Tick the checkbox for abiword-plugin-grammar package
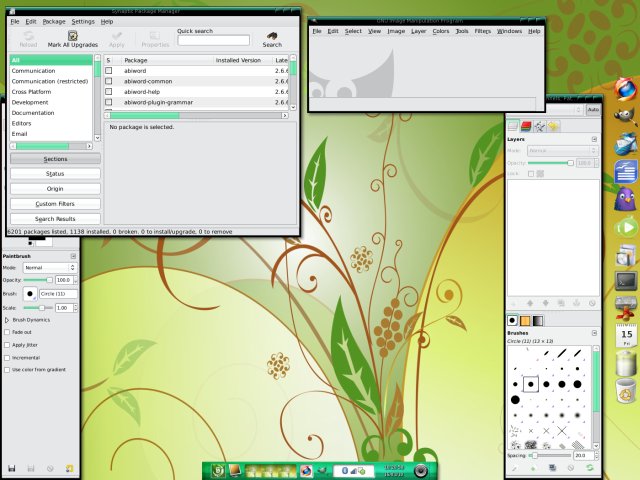This screenshot has width=640, height=480. tap(109, 102)
